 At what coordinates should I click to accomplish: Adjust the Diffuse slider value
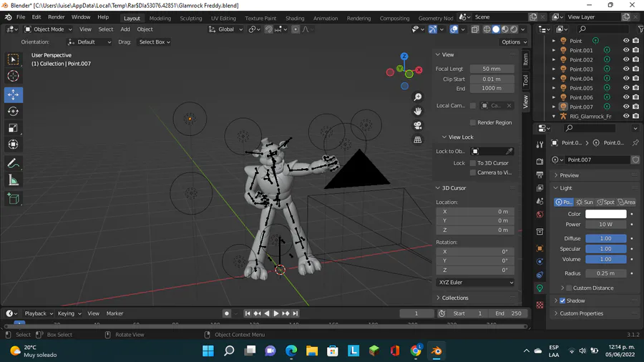pyautogui.click(x=606, y=238)
